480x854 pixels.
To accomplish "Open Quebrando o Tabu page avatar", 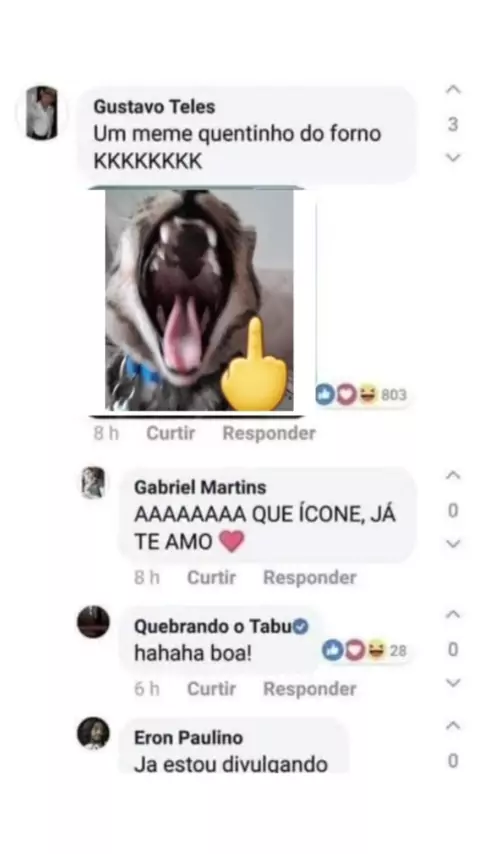I will [x=93, y=621].
